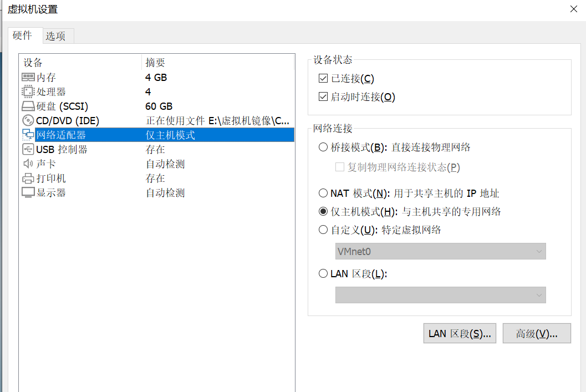Select LAN 区段(L) radio button
586x392 pixels.
(323, 273)
